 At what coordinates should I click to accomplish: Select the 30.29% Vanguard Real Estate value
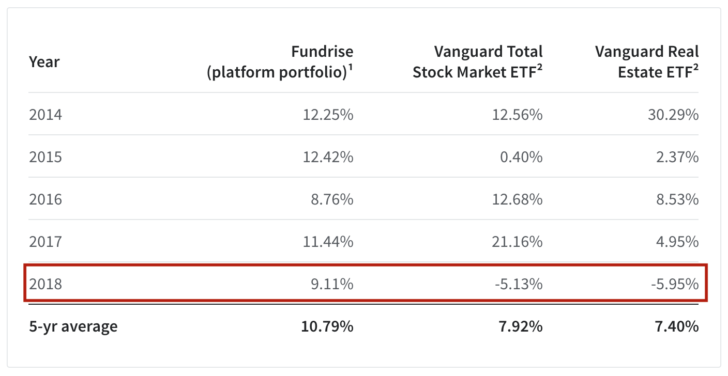[x=673, y=114]
